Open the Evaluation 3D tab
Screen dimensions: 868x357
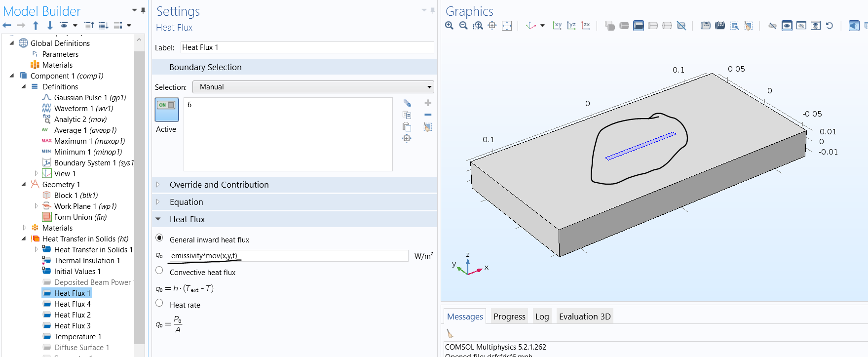tap(584, 317)
